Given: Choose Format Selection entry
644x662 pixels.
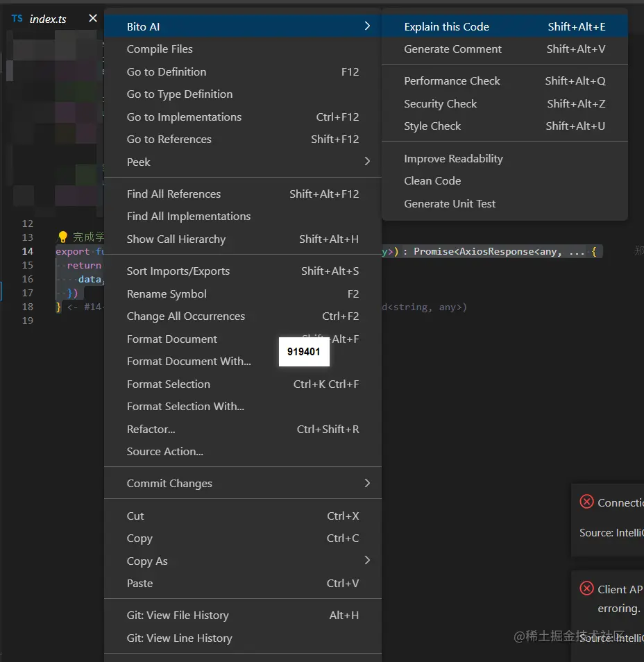Looking at the screenshot, I should 243,384.
